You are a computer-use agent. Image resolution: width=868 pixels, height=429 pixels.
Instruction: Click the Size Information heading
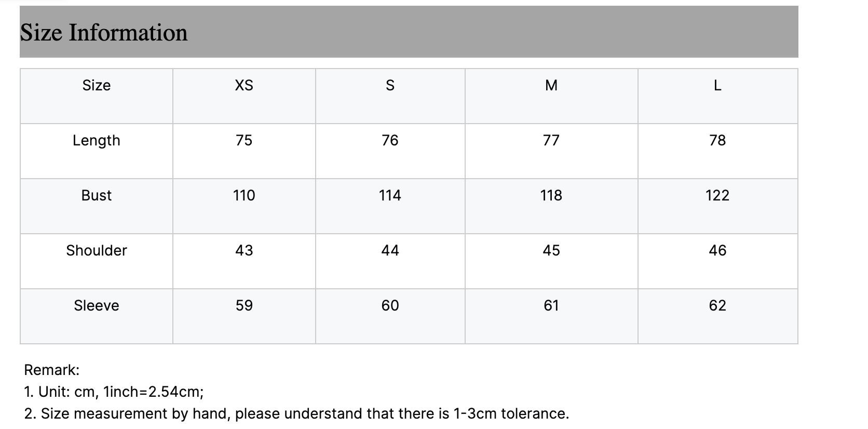[104, 32]
